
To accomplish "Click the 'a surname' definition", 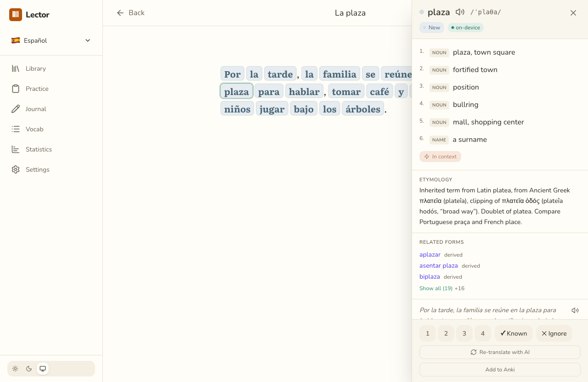I will pos(469,140).
